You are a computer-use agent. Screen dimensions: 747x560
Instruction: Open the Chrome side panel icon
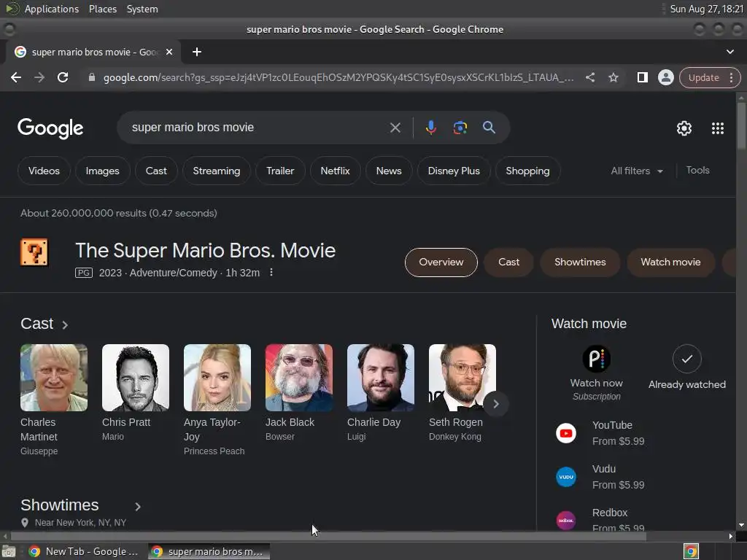click(642, 77)
